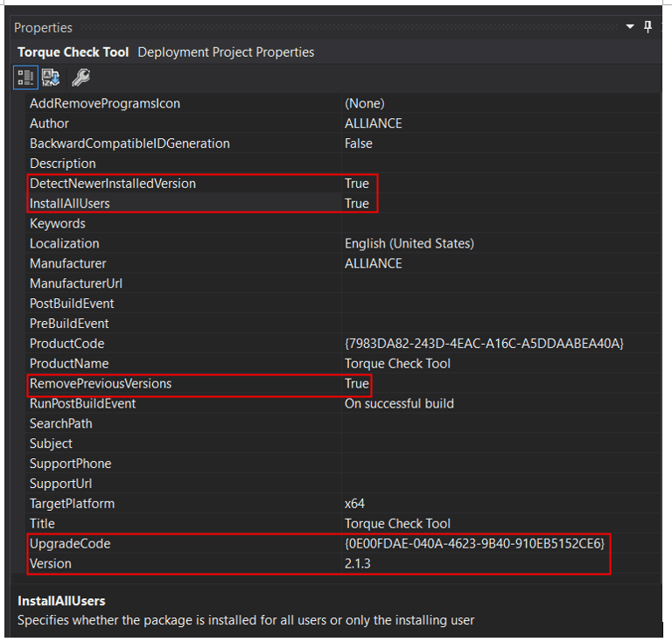Click the Properties panel title

pyautogui.click(x=43, y=28)
